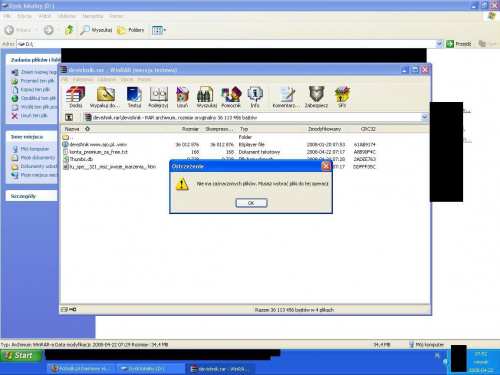500x375 pixels.
Task: Click the SFX archive icon
Action: click(342, 97)
